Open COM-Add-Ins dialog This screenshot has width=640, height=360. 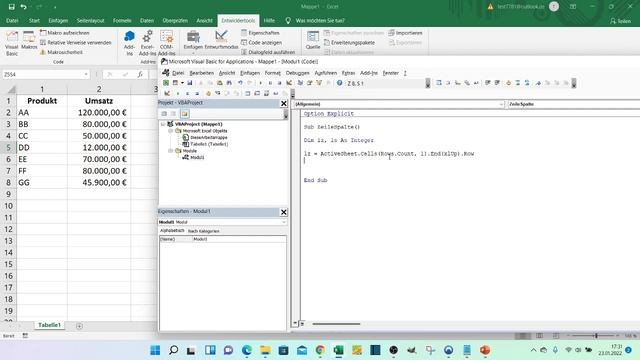167,43
